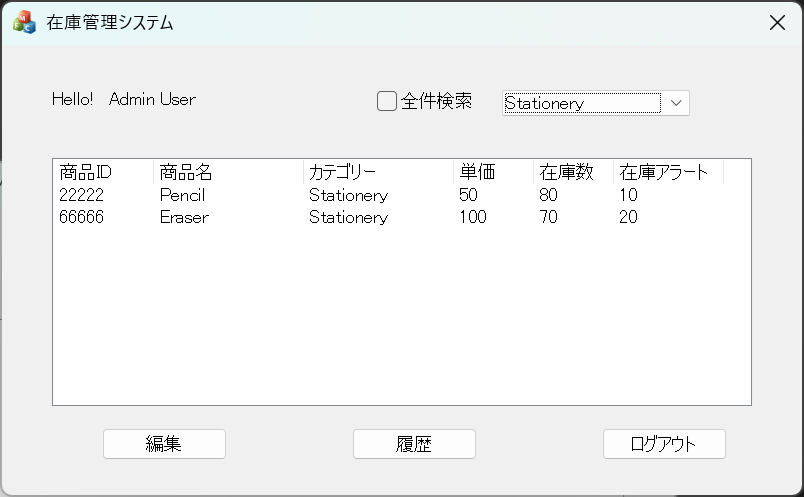This screenshot has width=804, height=497.
Task: Select the Eraser row with ID 66666
Action: [82, 217]
